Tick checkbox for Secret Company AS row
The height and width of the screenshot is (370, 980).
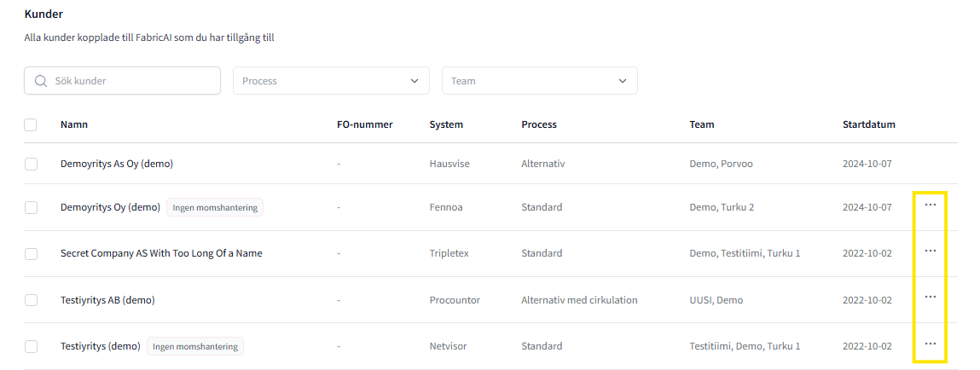(32, 254)
